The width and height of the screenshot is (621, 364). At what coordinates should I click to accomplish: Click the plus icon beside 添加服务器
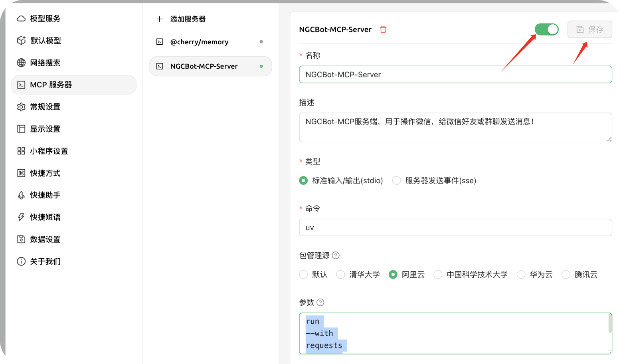160,19
